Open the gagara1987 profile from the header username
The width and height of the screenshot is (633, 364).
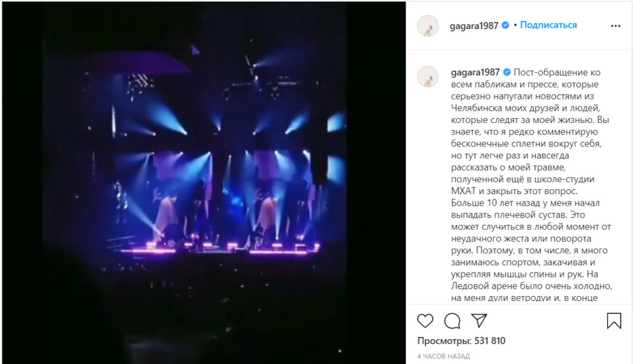click(474, 26)
